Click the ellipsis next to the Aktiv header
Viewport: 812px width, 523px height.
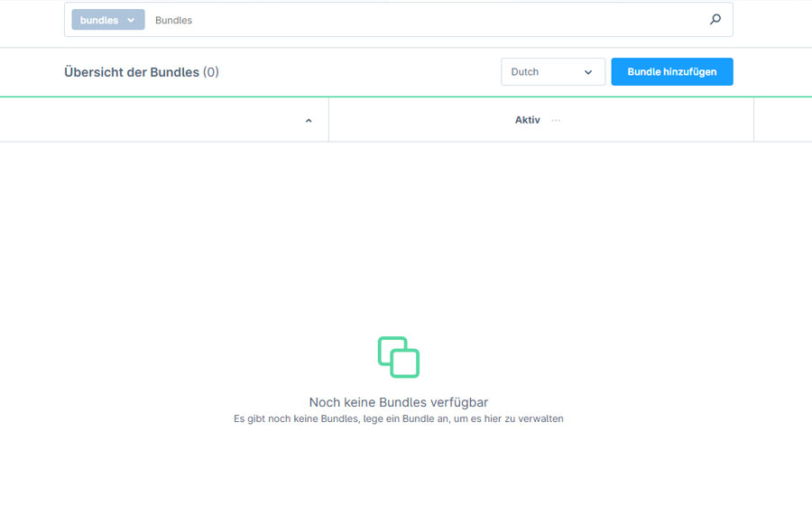(x=555, y=120)
